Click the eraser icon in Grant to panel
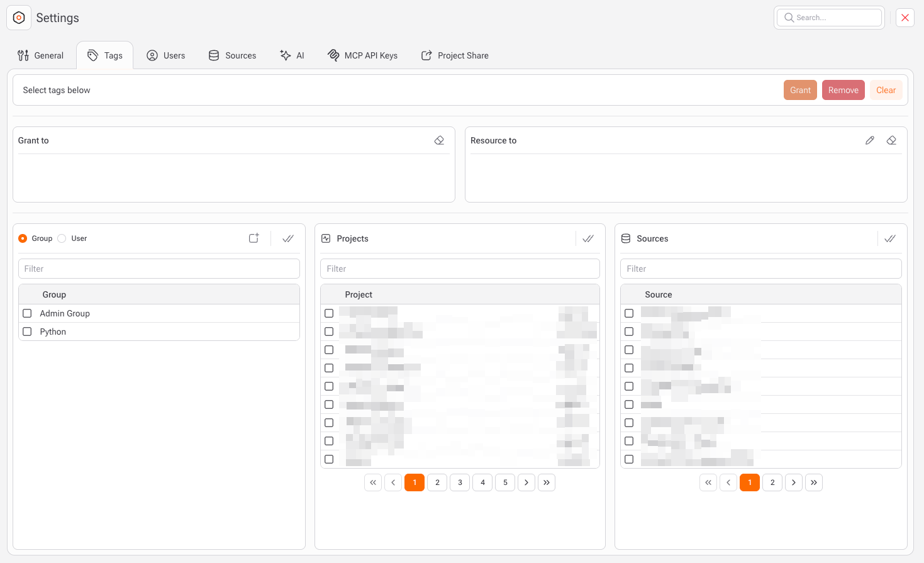This screenshot has width=924, height=563. pyautogui.click(x=439, y=140)
